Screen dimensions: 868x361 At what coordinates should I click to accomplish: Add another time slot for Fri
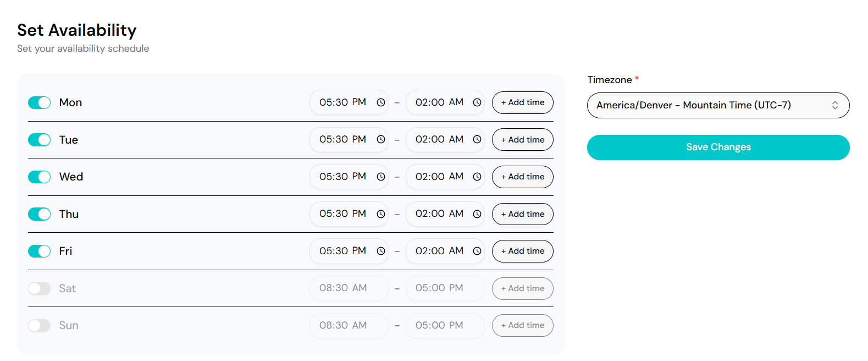pos(522,251)
